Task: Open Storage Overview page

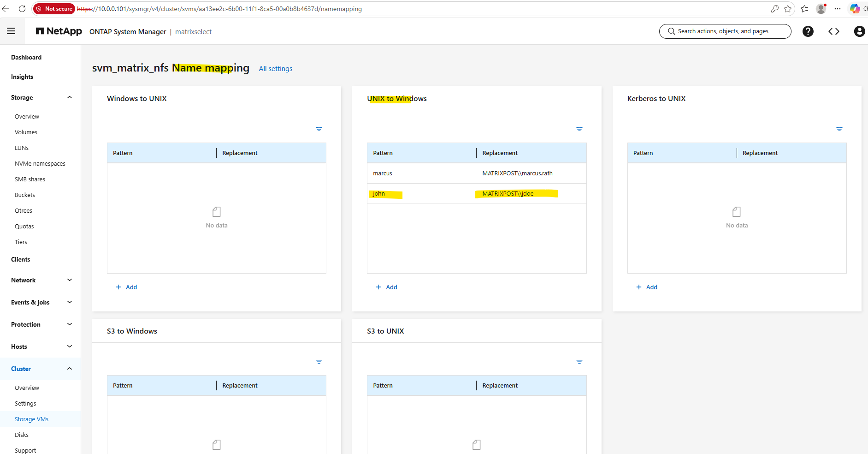Action: click(27, 117)
